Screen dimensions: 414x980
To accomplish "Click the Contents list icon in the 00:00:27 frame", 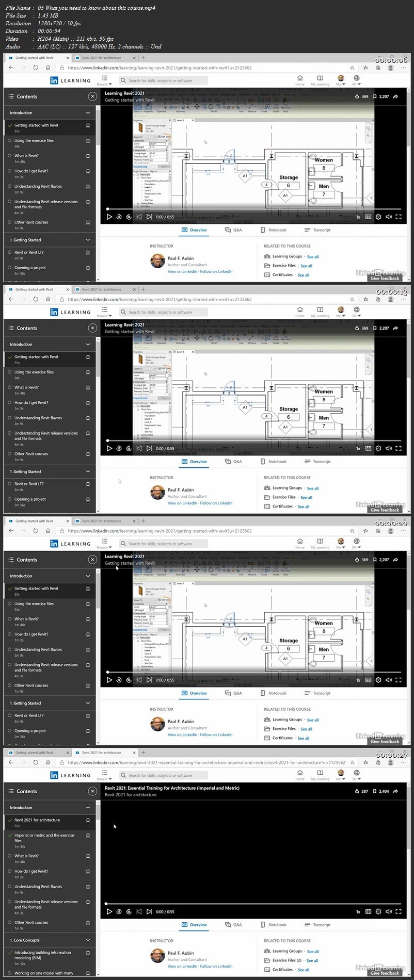I will click(11, 791).
